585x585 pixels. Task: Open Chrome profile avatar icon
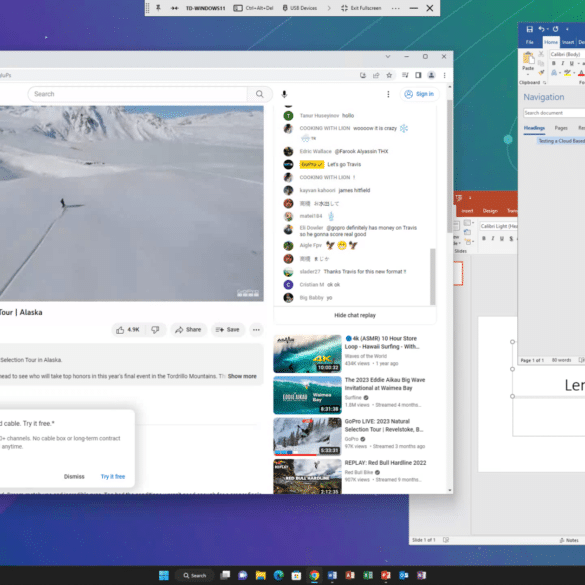431,75
